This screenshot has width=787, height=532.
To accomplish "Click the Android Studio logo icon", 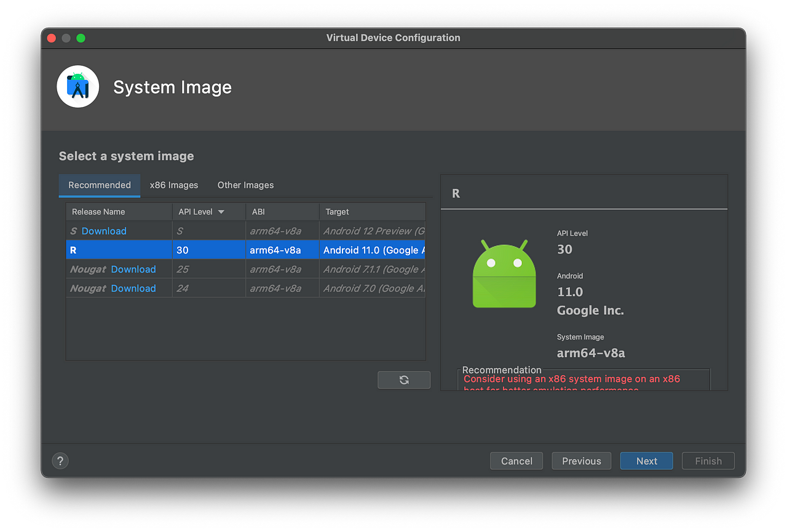I will pos(78,87).
